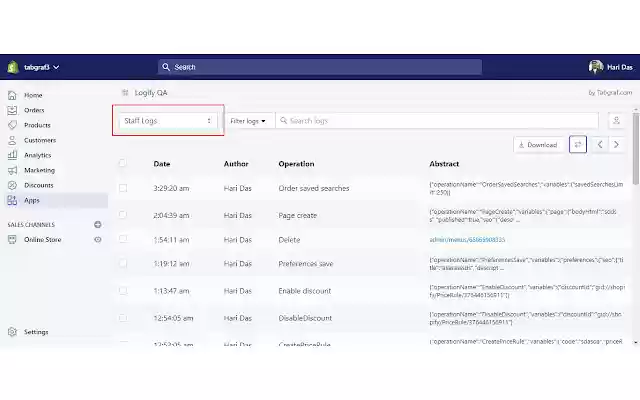
Task: Click the Settings gear icon
Action: coord(12,332)
